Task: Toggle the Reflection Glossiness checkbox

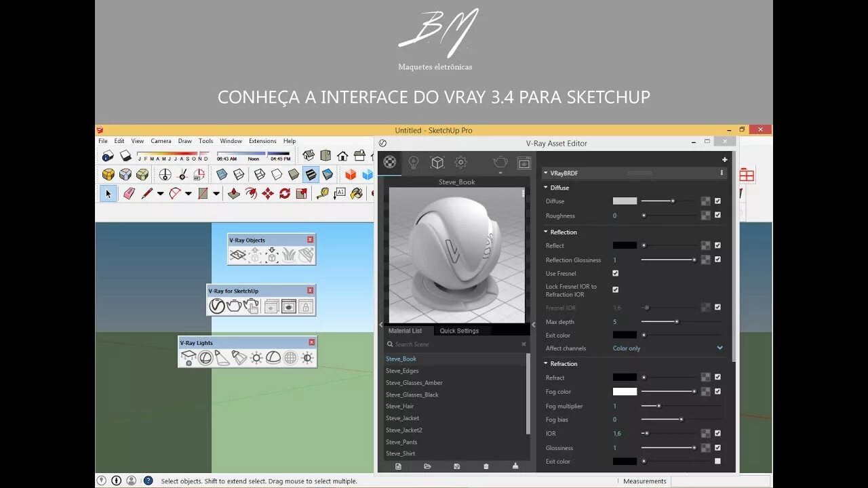Action: pyautogui.click(x=717, y=260)
